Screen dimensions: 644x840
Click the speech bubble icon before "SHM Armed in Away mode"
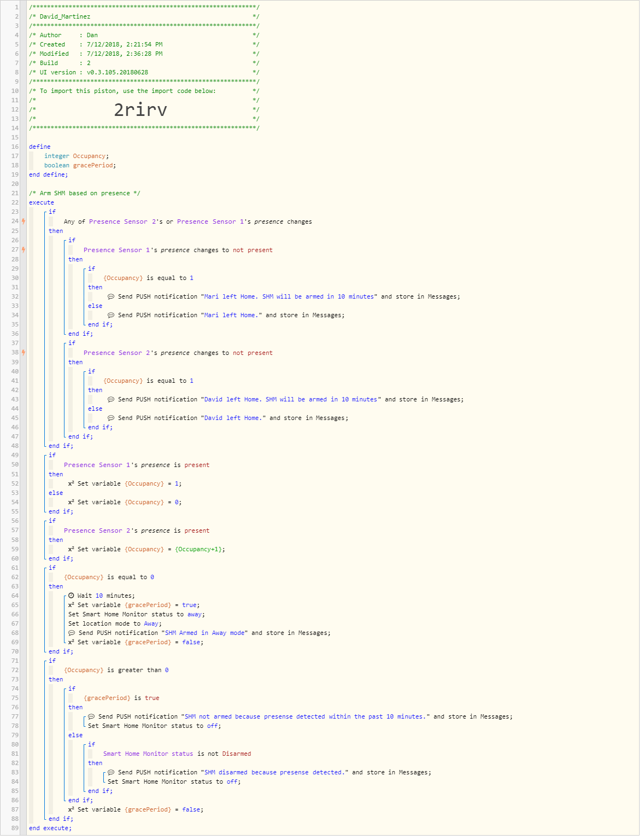(72, 633)
